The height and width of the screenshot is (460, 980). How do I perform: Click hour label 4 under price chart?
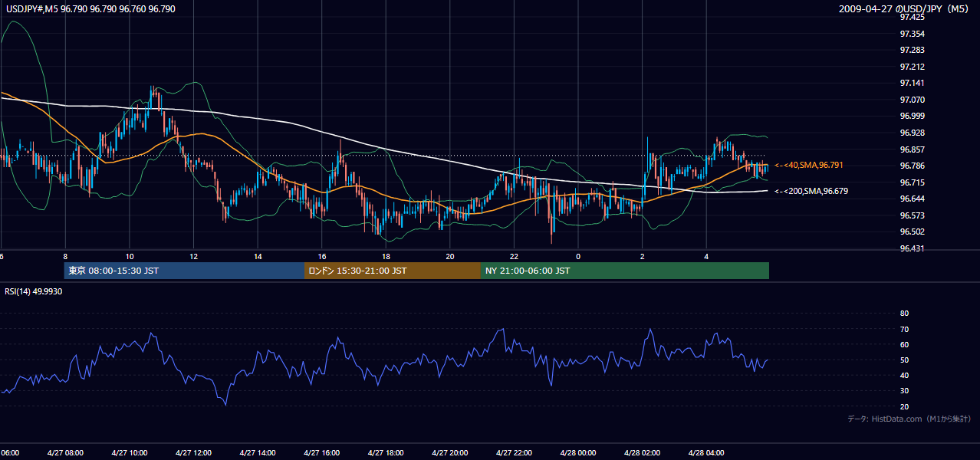(x=706, y=256)
